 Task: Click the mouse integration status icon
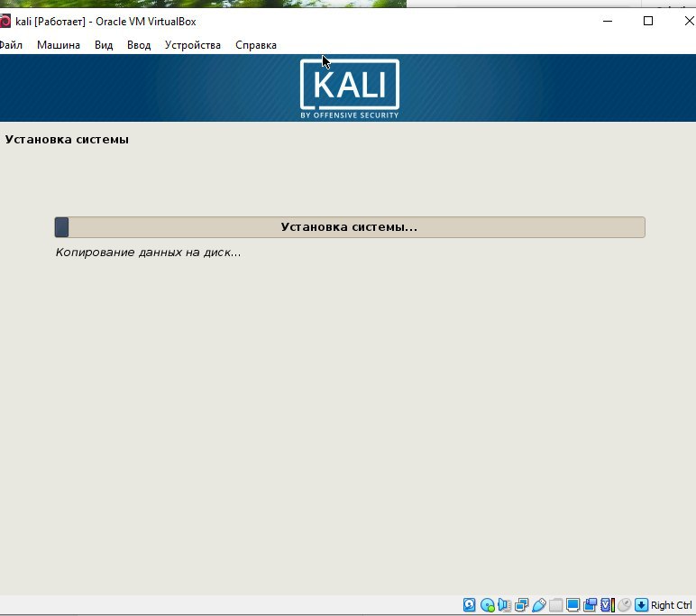625,604
